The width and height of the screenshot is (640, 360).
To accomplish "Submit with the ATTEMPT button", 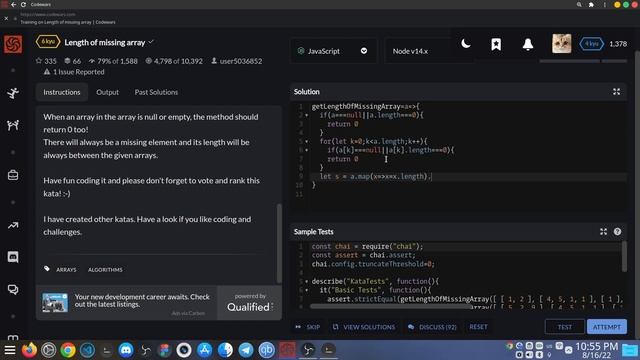I will pyautogui.click(x=607, y=327).
